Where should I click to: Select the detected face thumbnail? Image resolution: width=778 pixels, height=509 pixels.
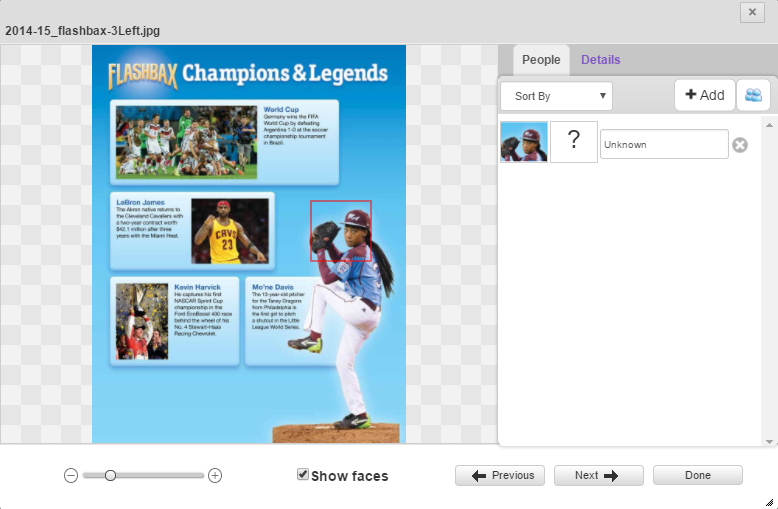pyautogui.click(x=524, y=142)
